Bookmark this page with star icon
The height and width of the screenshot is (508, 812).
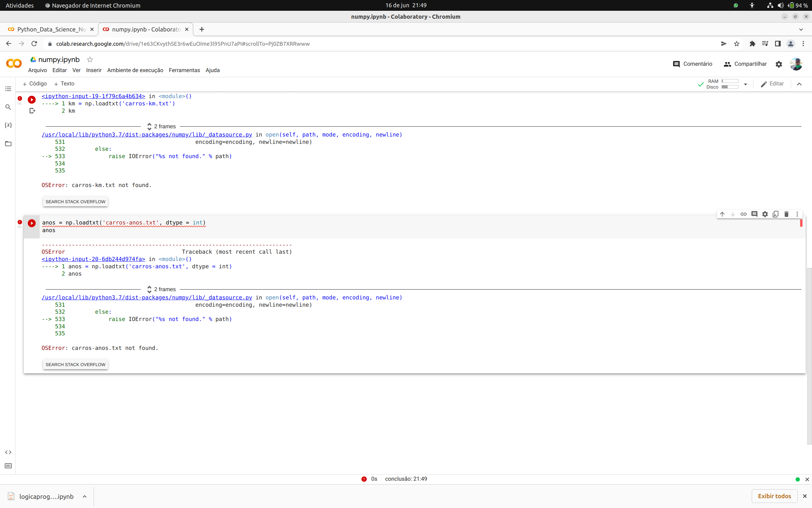[x=737, y=44]
